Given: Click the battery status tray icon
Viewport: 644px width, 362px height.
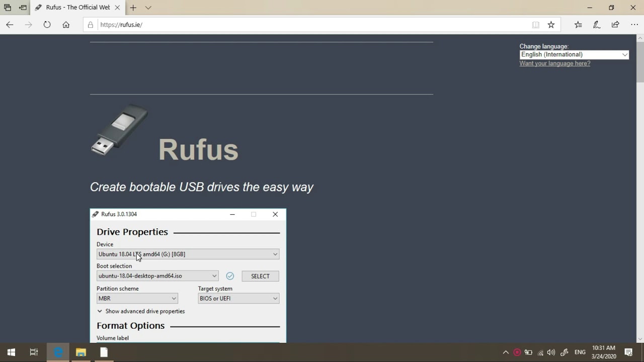Looking at the screenshot, I should [x=528, y=352].
